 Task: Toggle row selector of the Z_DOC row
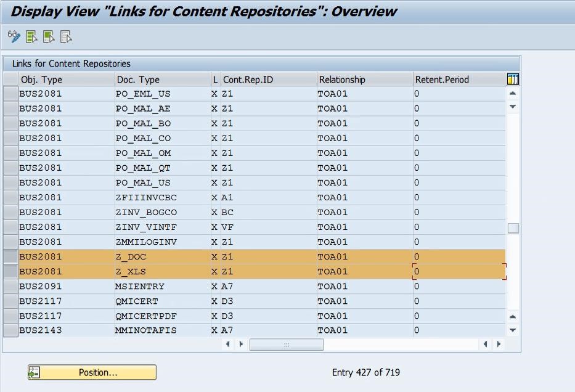click(x=10, y=256)
